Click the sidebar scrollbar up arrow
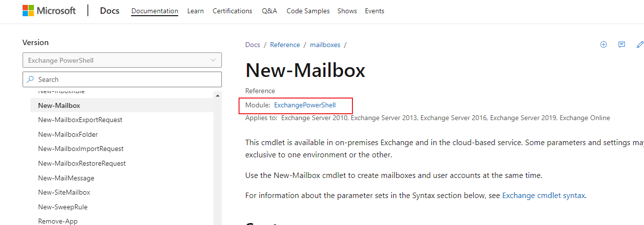Screen dimensions: 644x225 pos(217,95)
